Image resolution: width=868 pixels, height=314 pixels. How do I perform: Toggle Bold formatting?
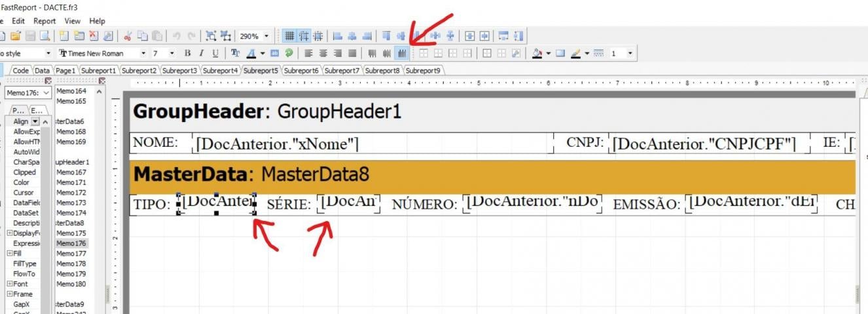[187, 53]
